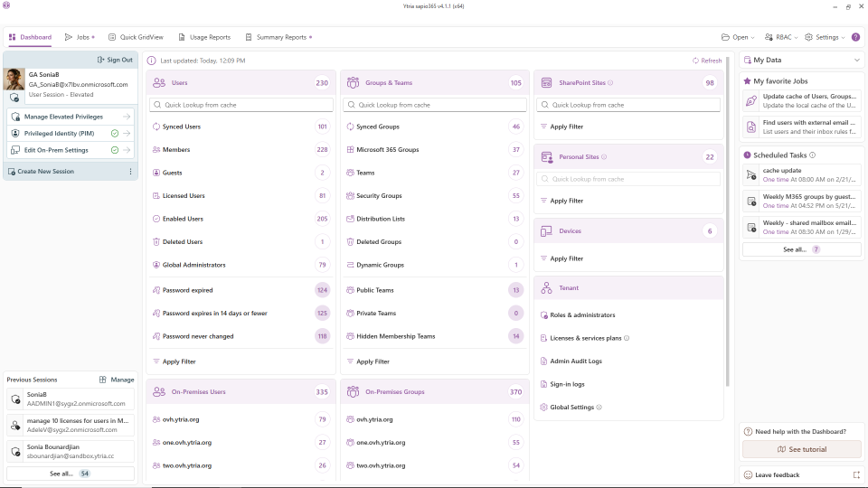Click the Leave feedback popout icon
The height and width of the screenshot is (488, 868).
point(856,474)
